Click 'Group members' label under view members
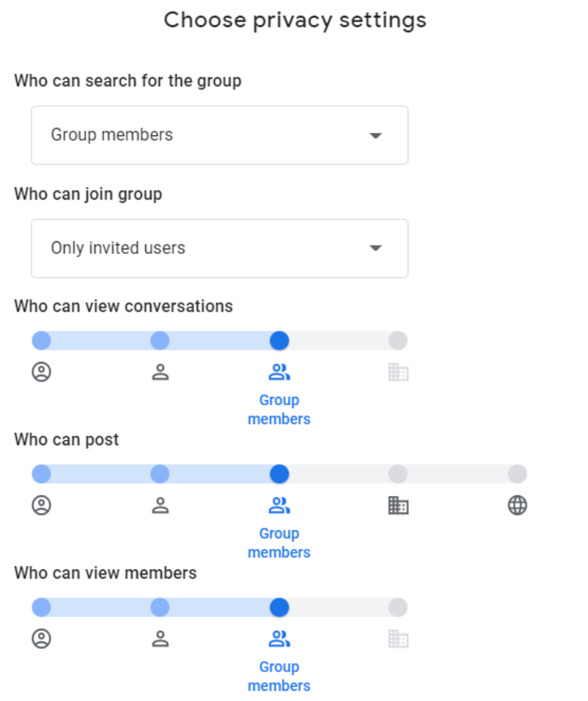588x701 pixels. 279,676
